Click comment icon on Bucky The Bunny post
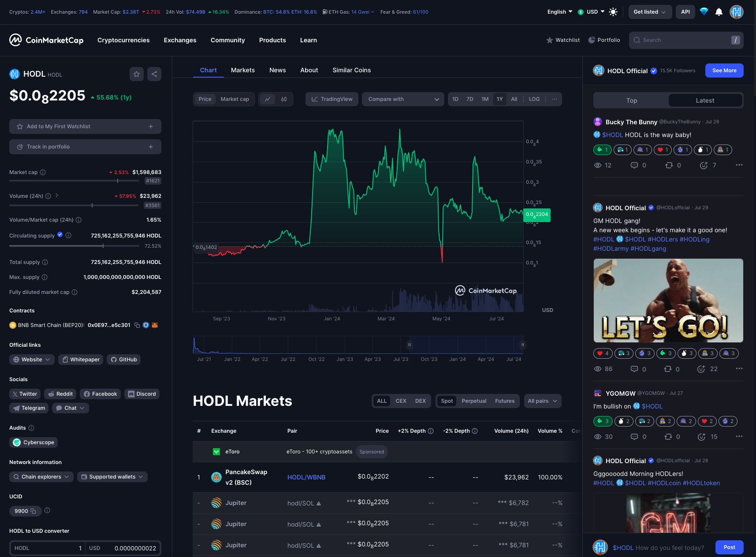This screenshot has width=756, height=557. point(634,165)
